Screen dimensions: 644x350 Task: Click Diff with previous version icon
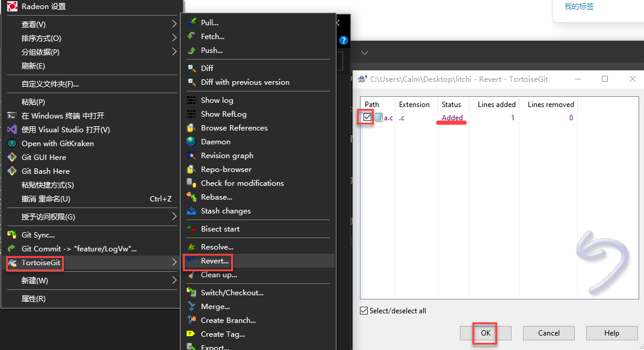tap(191, 82)
